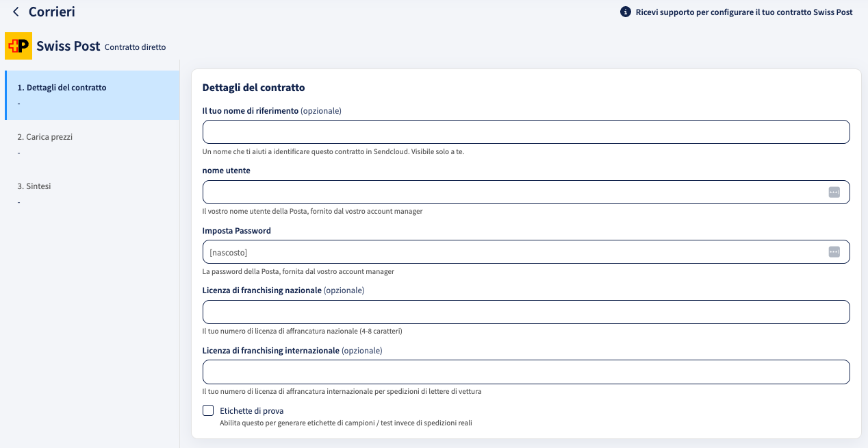Click the hint 'Il vostro nome utente della Posta'
The width and height of the screenshot is (868, 448).
click(x=312, y=212)
